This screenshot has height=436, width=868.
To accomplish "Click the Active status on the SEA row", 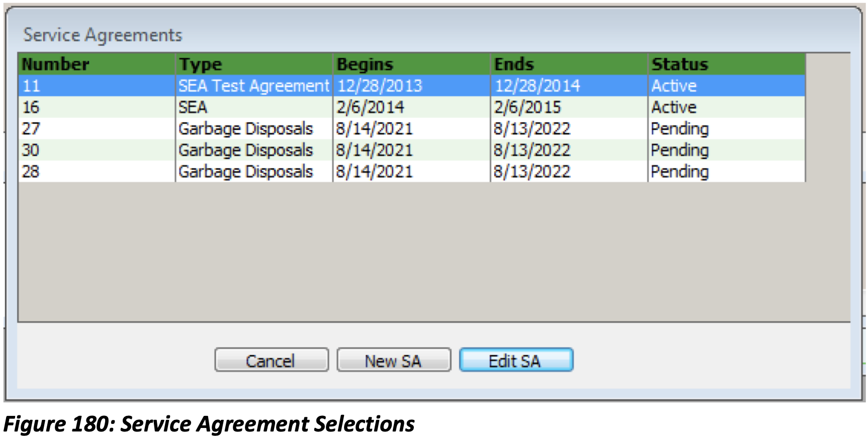I will pyautogui.click(x=674, y=107).
